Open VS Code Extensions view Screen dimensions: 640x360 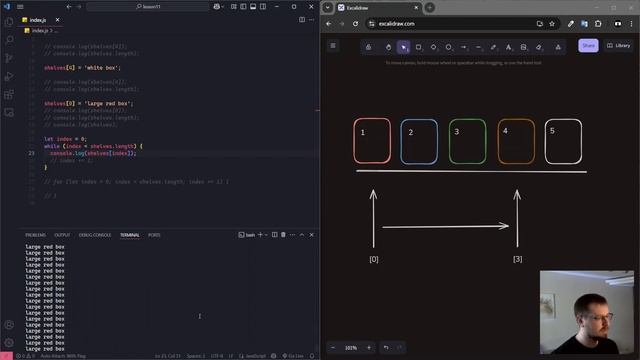point(9,94)
